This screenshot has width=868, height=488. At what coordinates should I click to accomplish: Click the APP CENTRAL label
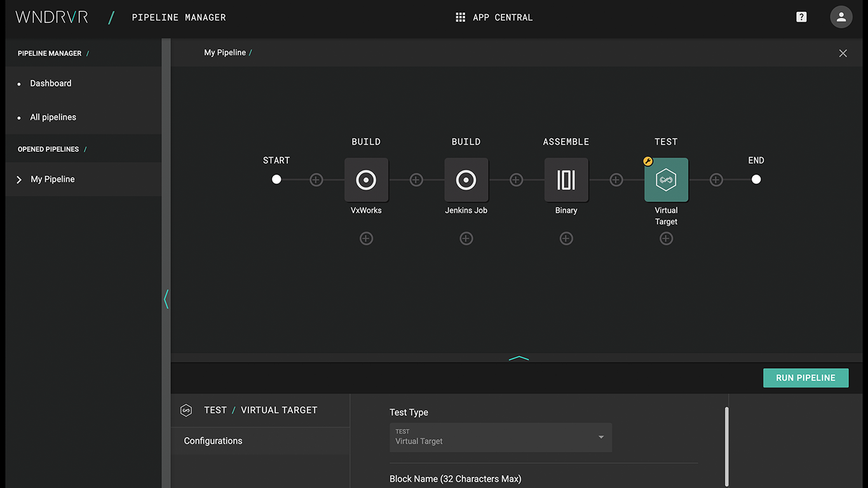(503, 17)
